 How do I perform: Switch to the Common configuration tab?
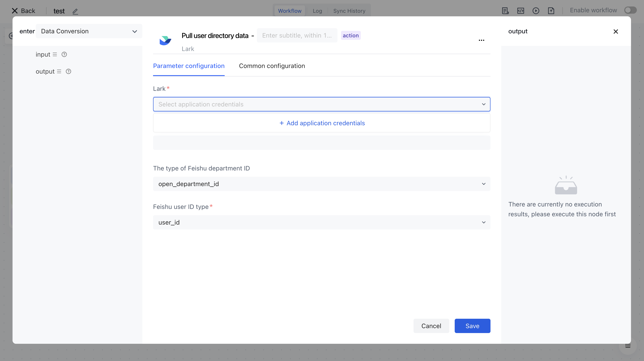click(272, 66)
